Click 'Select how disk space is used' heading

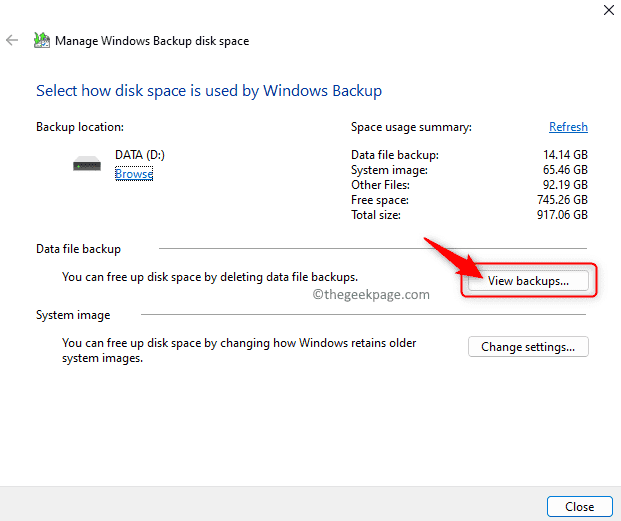tap(209, 91)
